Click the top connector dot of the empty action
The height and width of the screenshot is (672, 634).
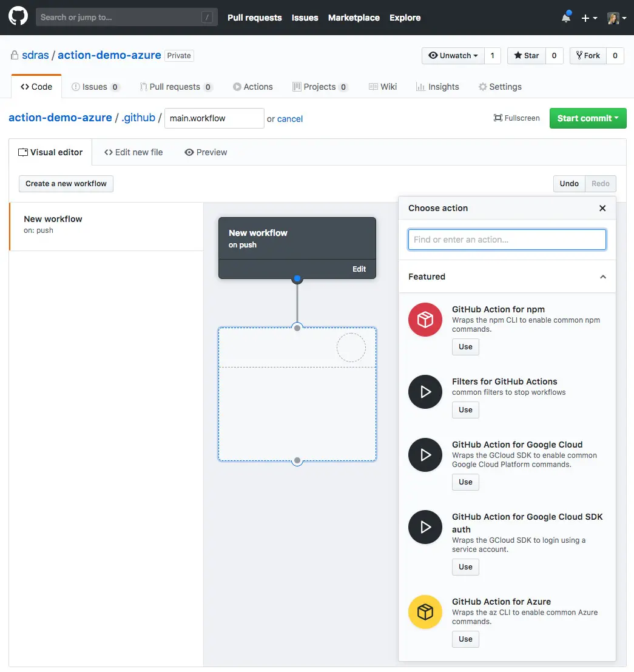[x=297, y=328]
